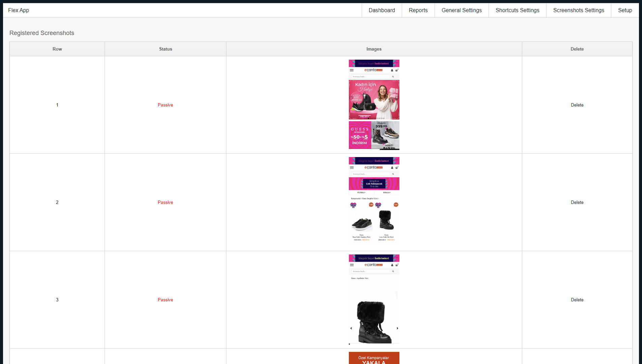Delete the screenshot in row 2
642x364 pixels.
pos(577,202)
